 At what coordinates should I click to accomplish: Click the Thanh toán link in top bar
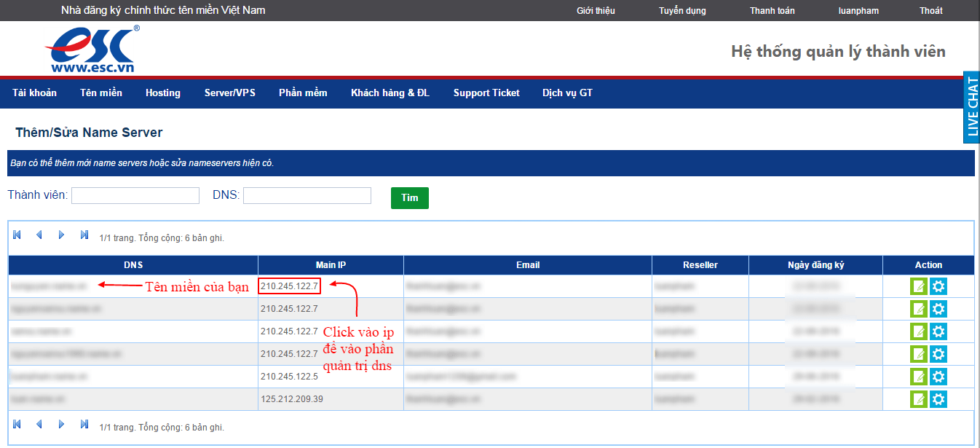[x=772, y=11]
